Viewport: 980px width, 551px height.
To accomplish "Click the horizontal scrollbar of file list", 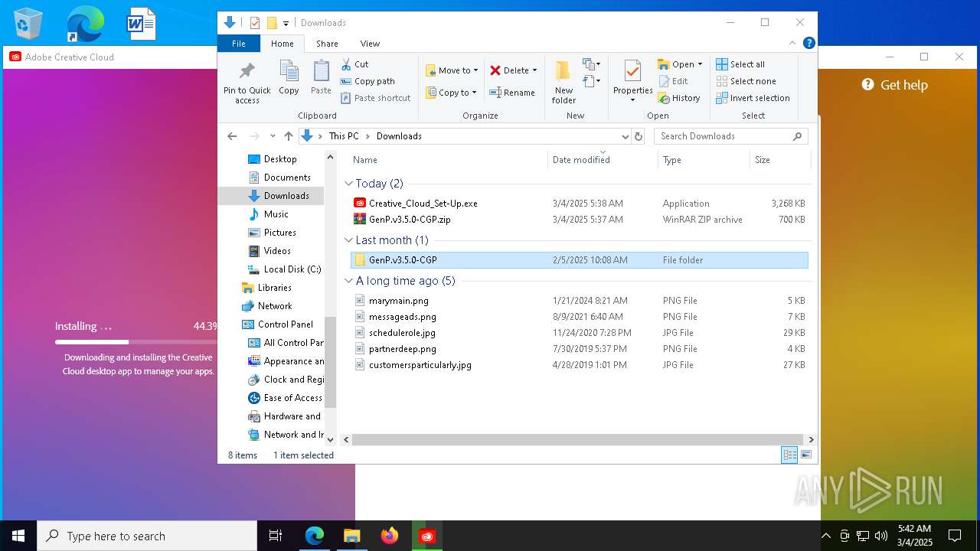I will [x=579, y=440].
